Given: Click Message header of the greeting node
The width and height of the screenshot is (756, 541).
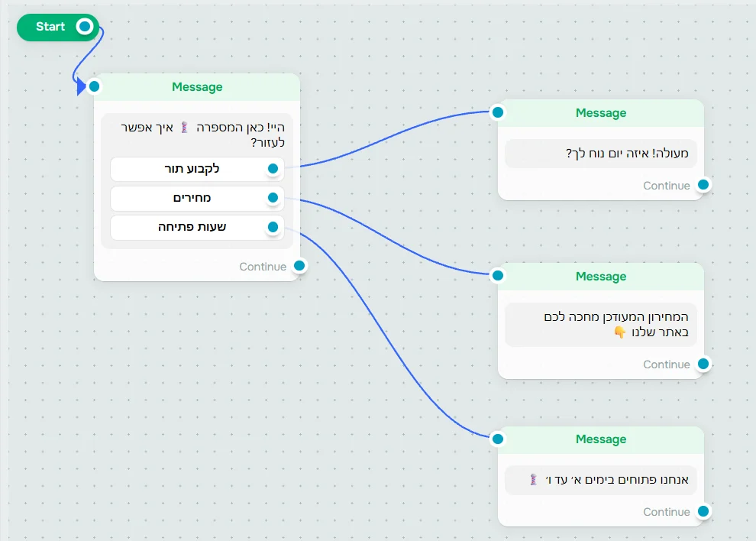Looking at the screenshot, I should pos(197,87).
